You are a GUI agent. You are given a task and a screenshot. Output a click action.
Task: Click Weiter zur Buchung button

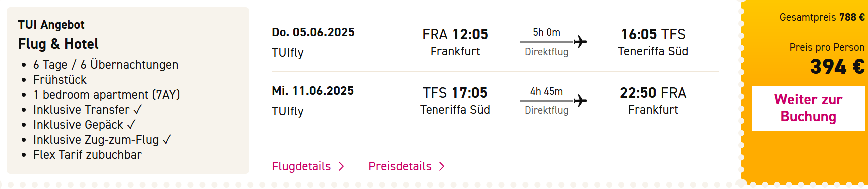pyautogui.click(x=808, y=108)
